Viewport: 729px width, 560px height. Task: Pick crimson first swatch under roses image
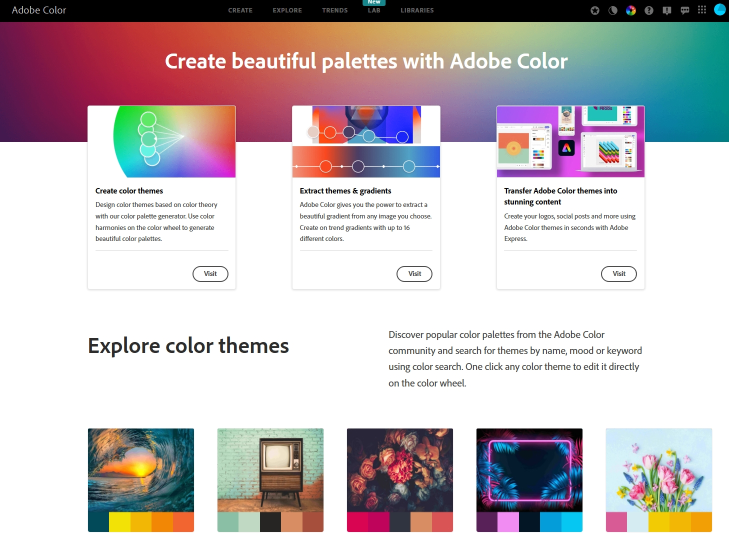pos(357,522)
